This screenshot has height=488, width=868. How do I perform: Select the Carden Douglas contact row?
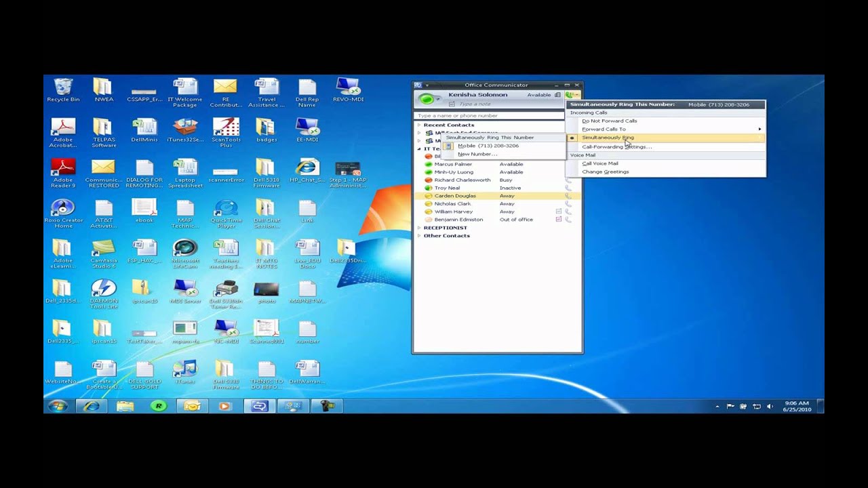tap(498, 196)
